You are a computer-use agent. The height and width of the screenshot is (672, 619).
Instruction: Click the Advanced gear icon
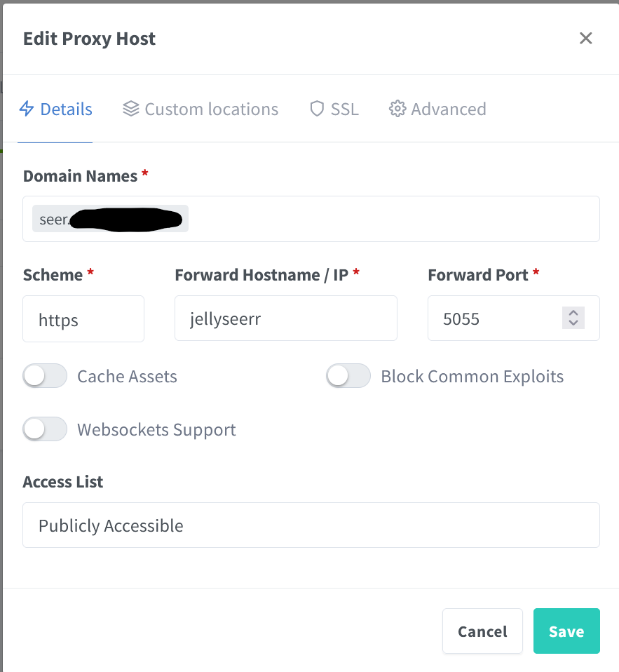click(x=397, y=109)
